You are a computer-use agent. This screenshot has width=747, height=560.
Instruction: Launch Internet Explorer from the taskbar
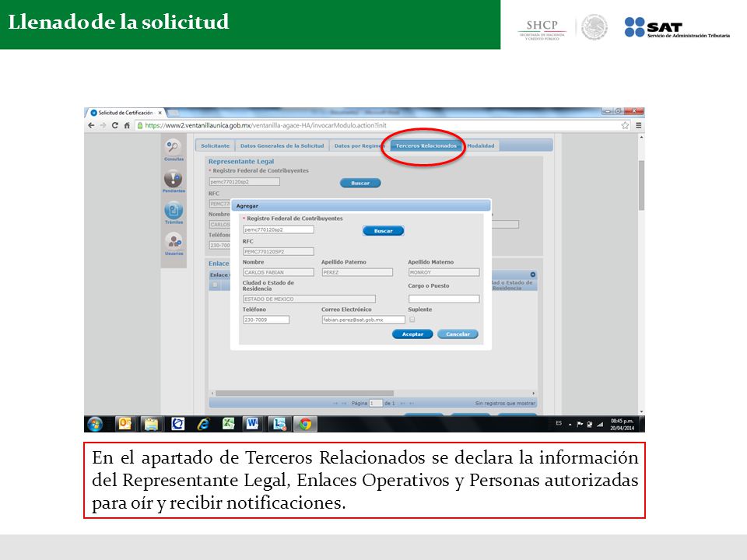click(x=203, y=424)
